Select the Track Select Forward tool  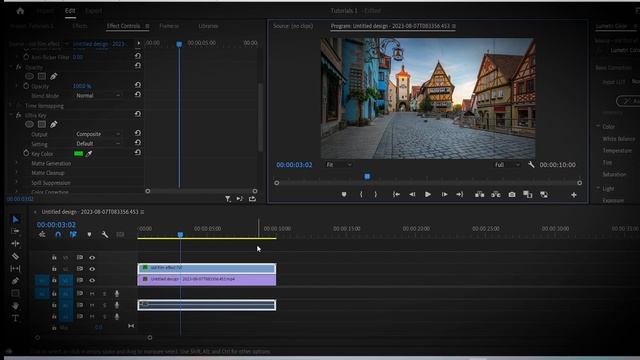coord(16,231)
